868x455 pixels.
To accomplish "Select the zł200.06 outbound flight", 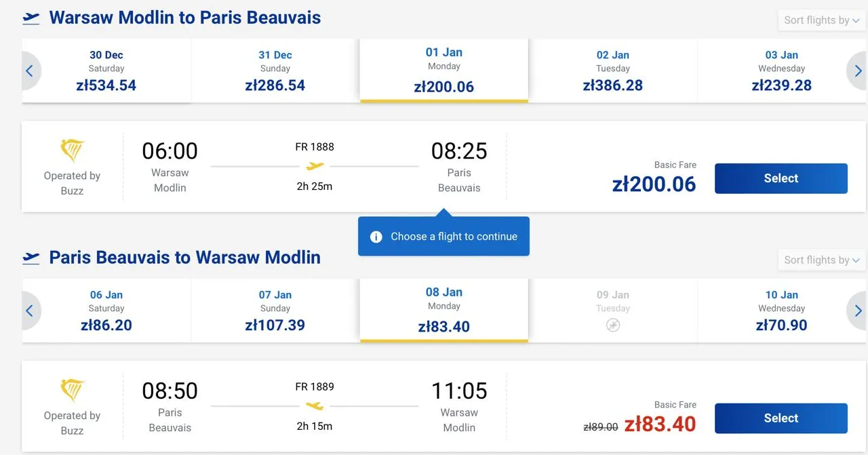I will coord(781,178).
